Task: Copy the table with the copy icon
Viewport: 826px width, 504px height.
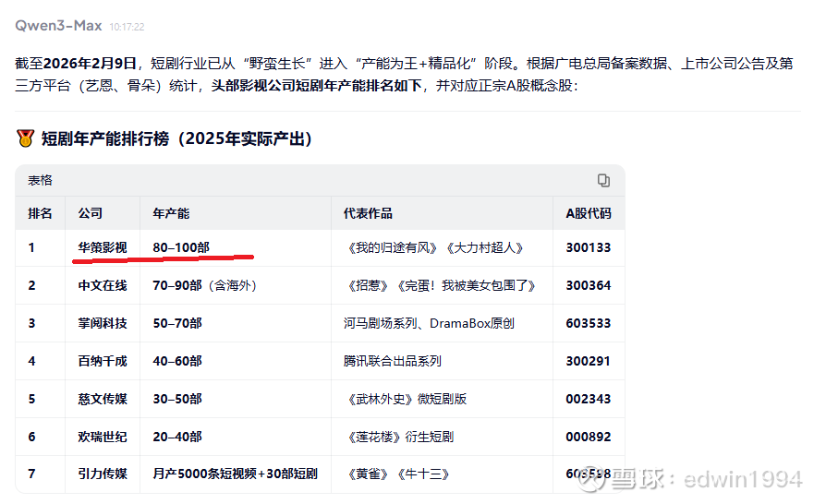Action: (x=603, y=180)
